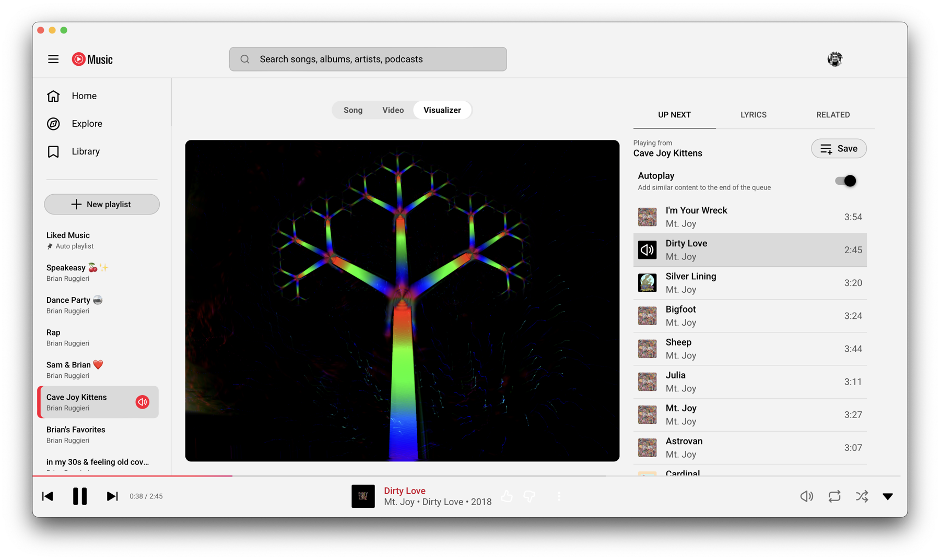Open the user profile avatar

click(x=835, y=59)
